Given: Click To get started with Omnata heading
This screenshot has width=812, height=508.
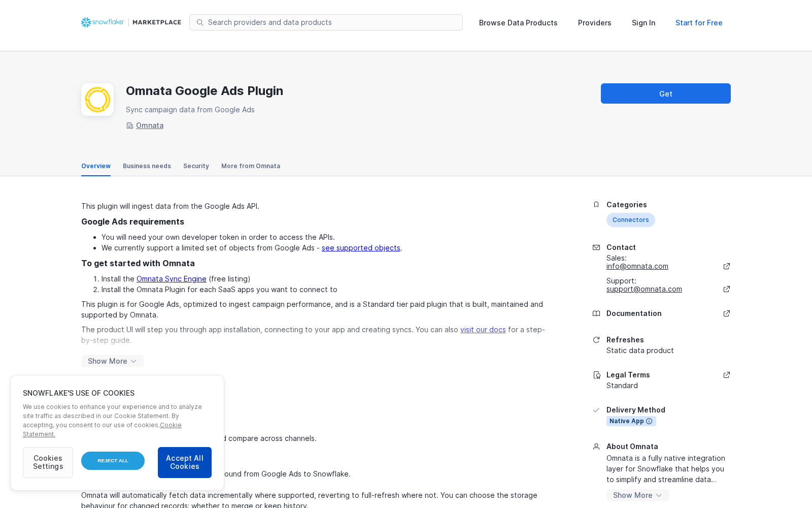Looking at the screenshot, I should pyautogui.click(x=138, y=263).
